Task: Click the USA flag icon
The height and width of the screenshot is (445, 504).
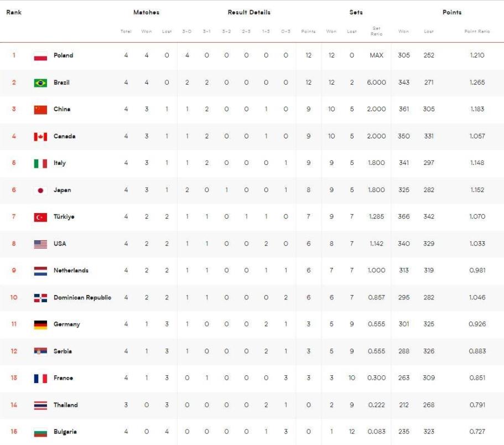Action: coord(40,244)
